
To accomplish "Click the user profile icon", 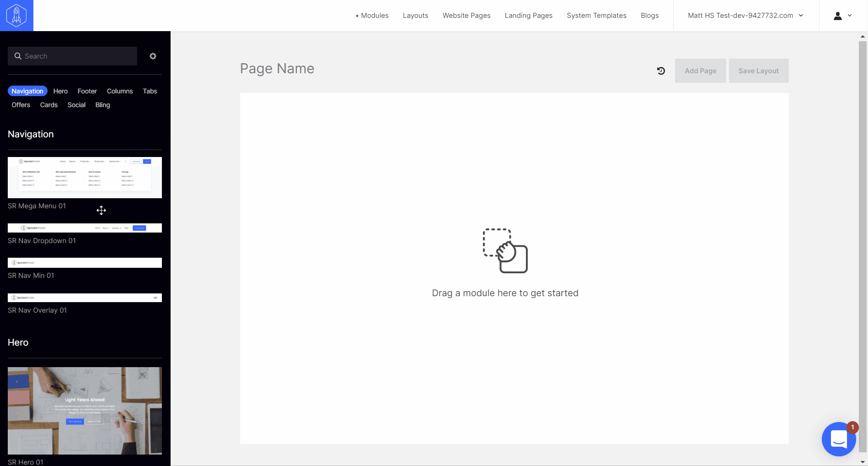I will [837, 16].
